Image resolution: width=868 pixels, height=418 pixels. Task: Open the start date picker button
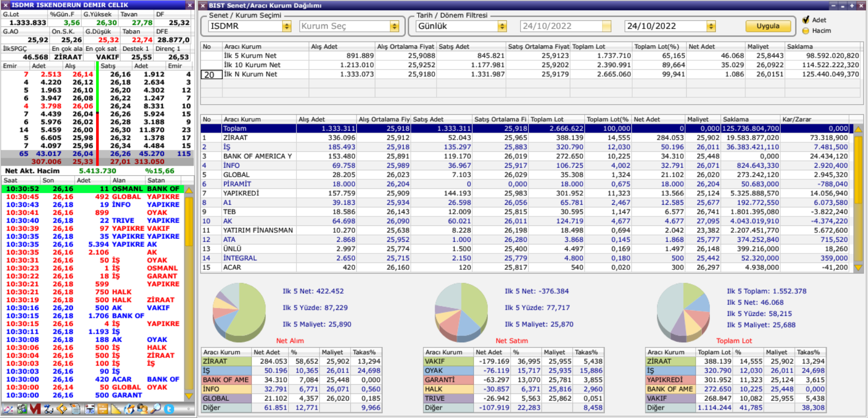[x=606, y=26]
